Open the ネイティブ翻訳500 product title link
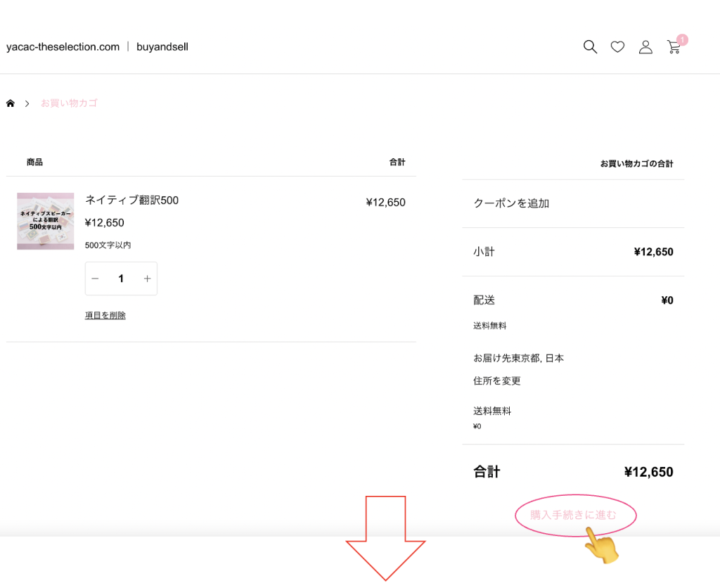Screen dimensions: 720x588 [131, 200]
